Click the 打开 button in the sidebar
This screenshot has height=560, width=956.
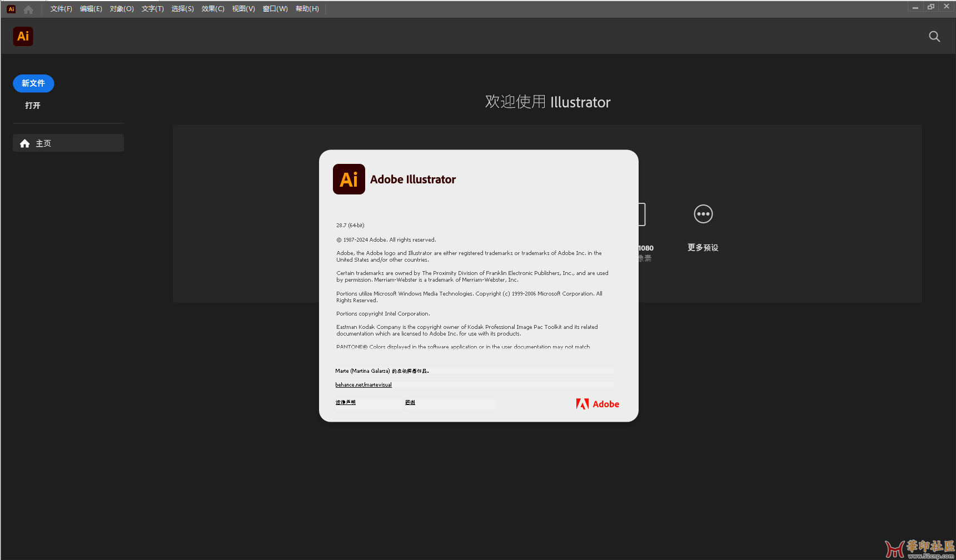click(x=33, y=106)
